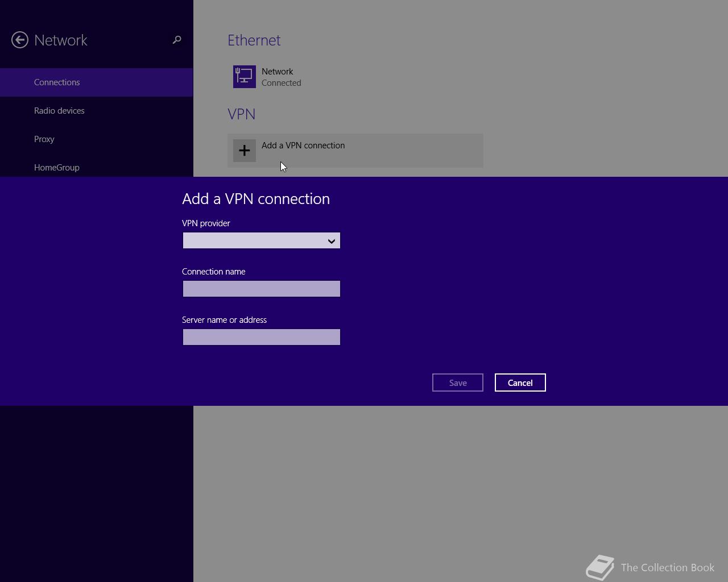Screen dimensions: 728x582
Task: Open Proxy settings
Action: click(x=97, y=139)
